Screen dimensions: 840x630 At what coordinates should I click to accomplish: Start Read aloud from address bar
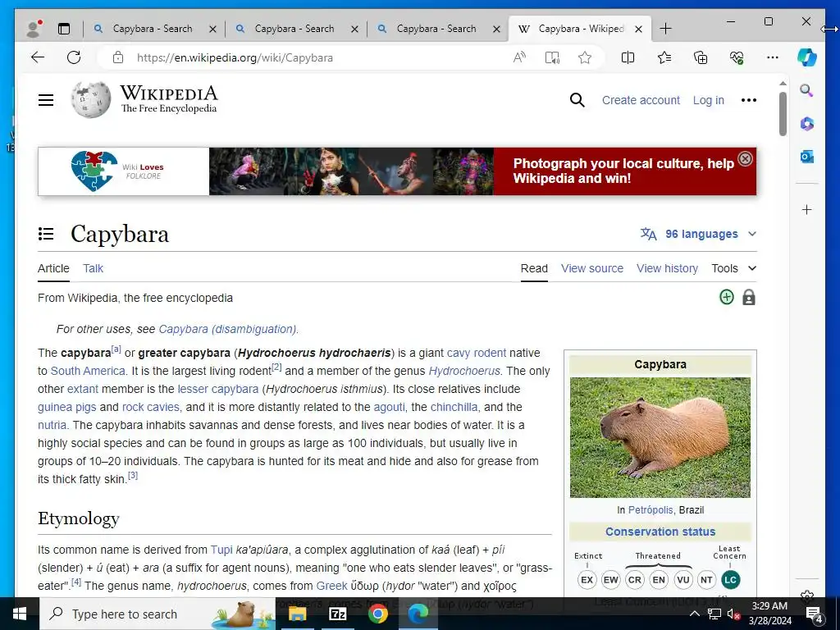click(519, 57)
